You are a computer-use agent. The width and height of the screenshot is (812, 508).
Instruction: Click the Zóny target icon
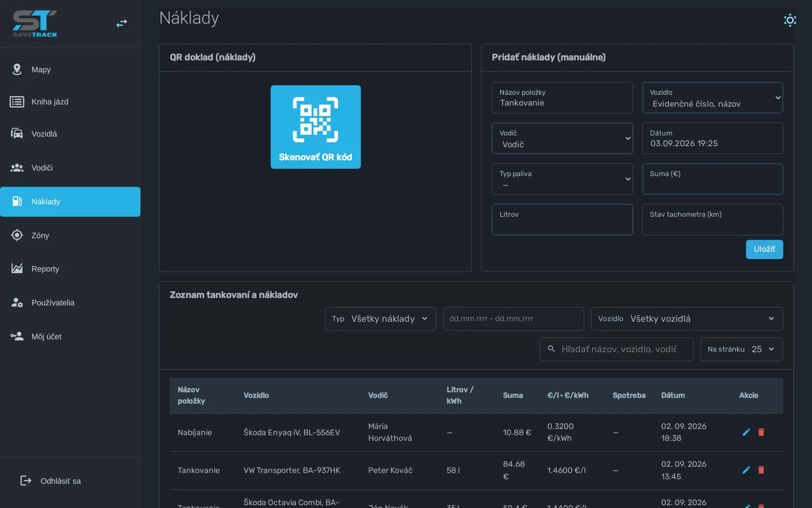point(17,235)
